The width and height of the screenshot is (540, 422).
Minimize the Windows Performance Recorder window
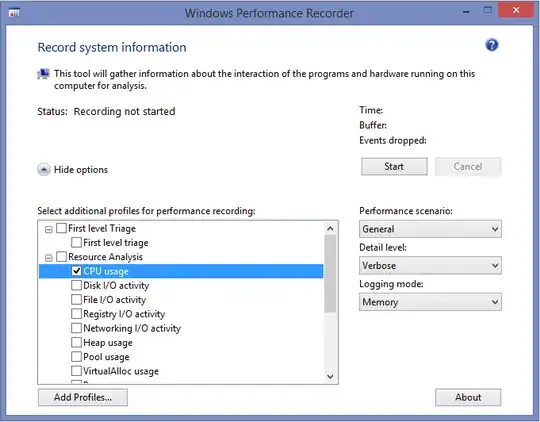click(466, 12)
